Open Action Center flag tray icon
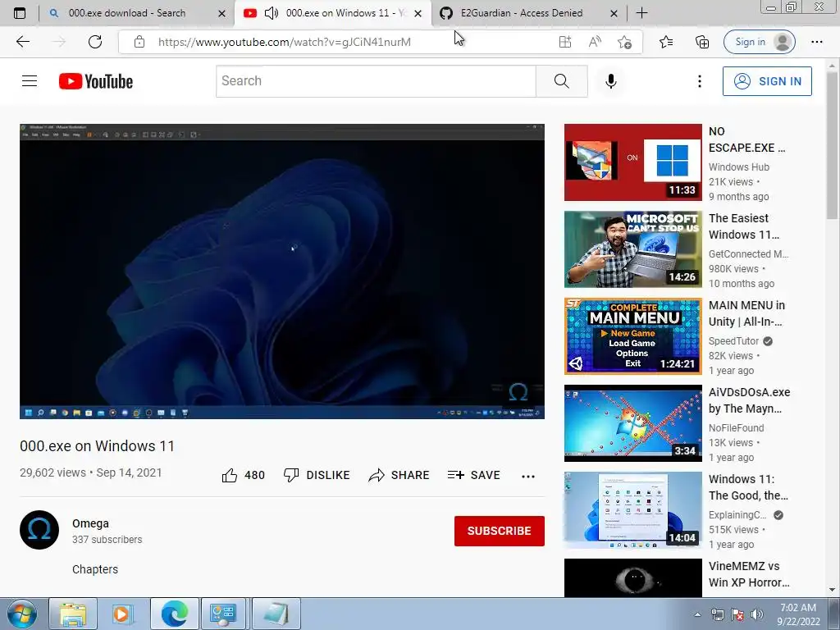Image resolution: width=840 pixels, height=630 pixels. coord(737,614)
